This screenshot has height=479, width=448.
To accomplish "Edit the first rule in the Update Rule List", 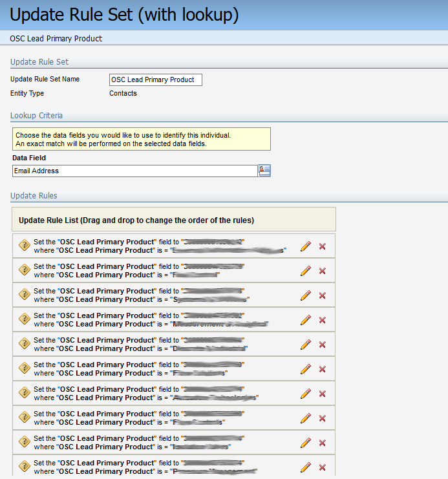I will [x=306, y=246].
